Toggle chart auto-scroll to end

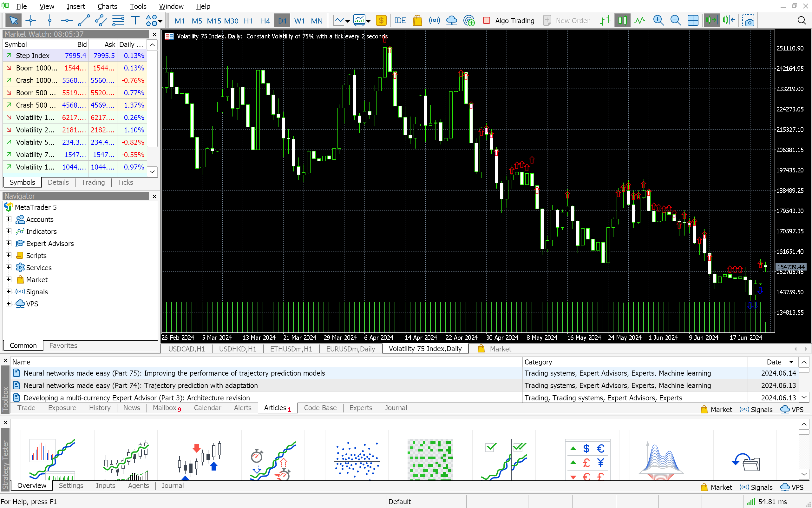tap(711, 21)
